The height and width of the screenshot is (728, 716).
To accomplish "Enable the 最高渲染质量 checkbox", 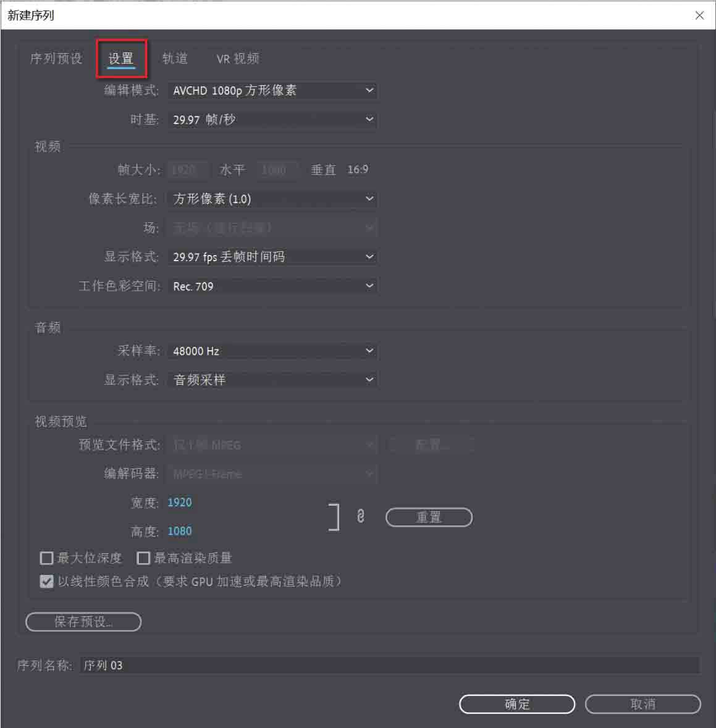I will click(143, 558).
